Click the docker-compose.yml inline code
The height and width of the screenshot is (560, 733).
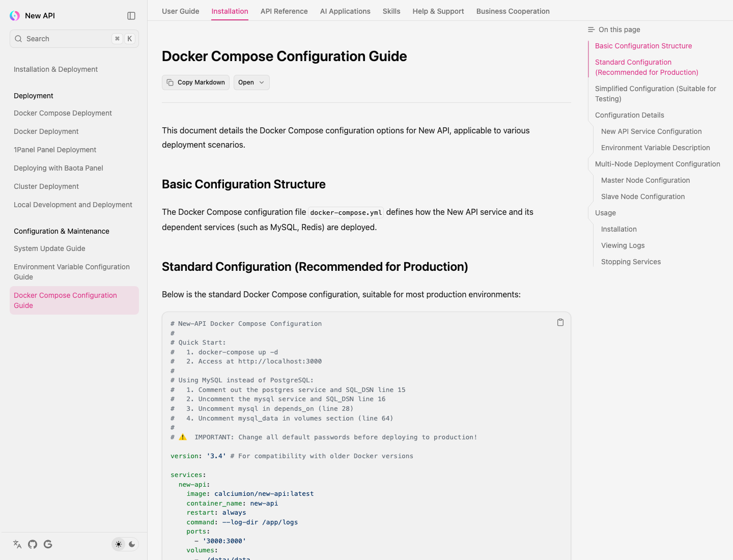[x=346, y=212]
